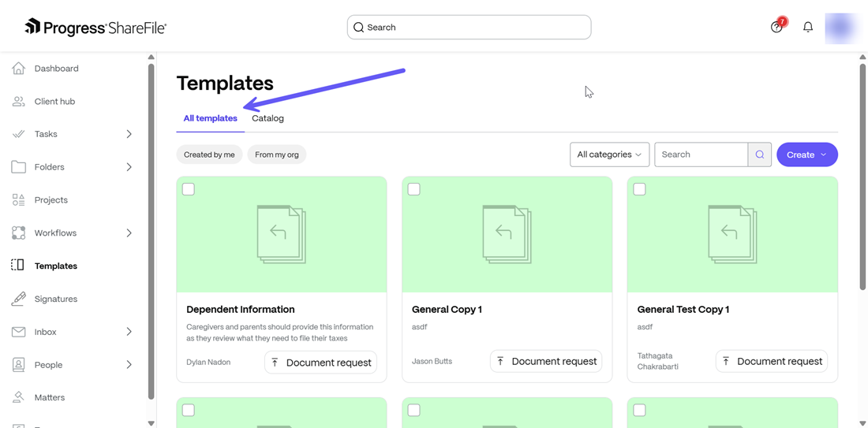
Task: Expand the Workflows sidebar chevron
Action: (129, 233)
